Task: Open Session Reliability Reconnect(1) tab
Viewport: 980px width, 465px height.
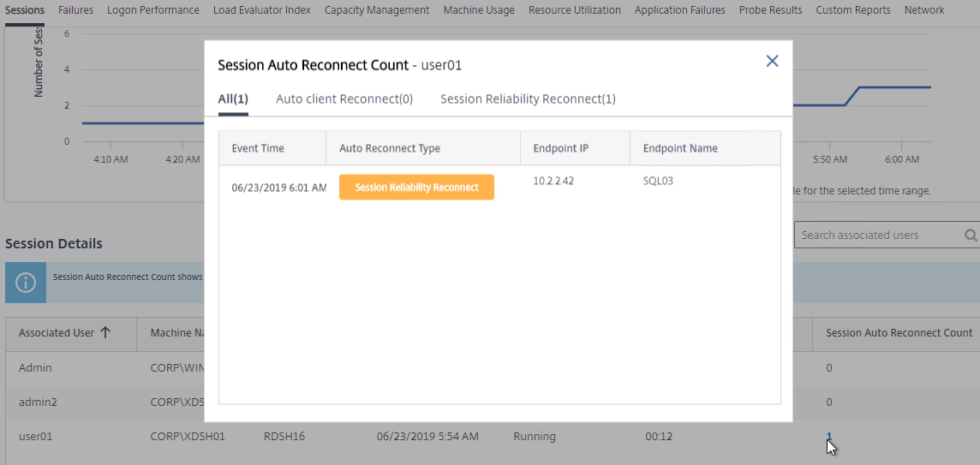Action: click(528, 99)
